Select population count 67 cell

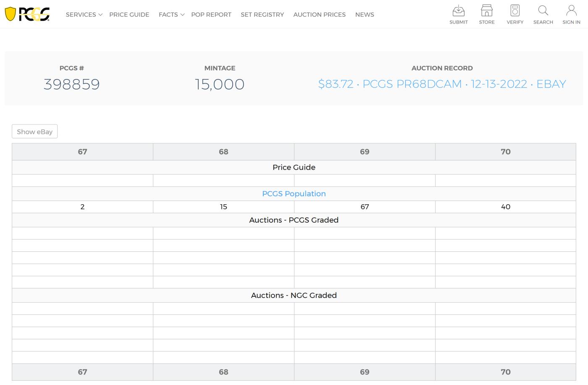pyautogui.click(x=364, y=207)
